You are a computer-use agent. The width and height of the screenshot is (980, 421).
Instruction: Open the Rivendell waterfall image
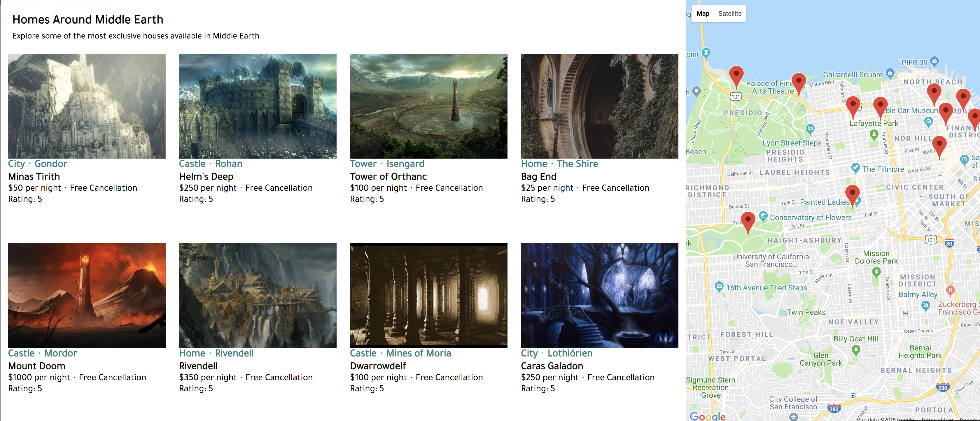point(258,296)
